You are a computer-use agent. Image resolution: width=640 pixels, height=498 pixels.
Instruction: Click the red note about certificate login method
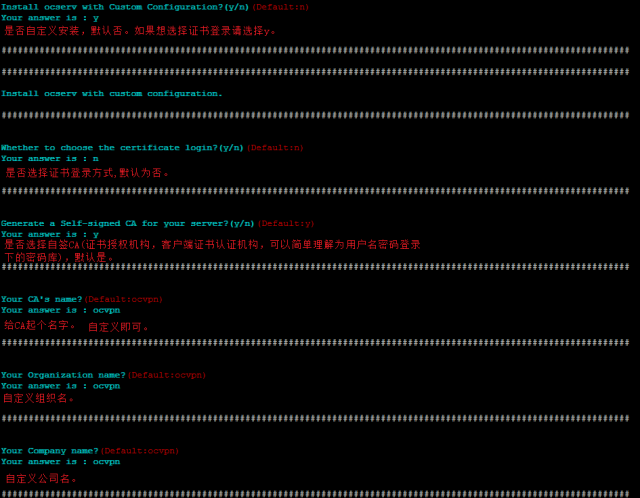87,173
